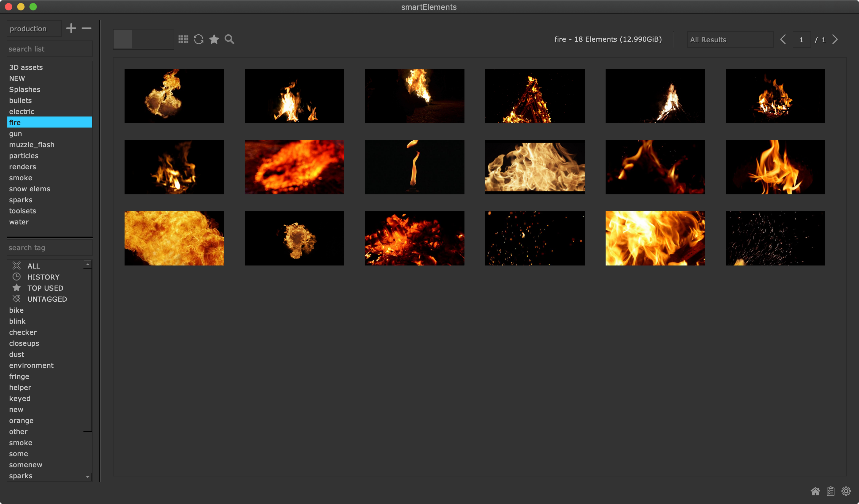Open the clipboard log icon

(x=830, y=491)
